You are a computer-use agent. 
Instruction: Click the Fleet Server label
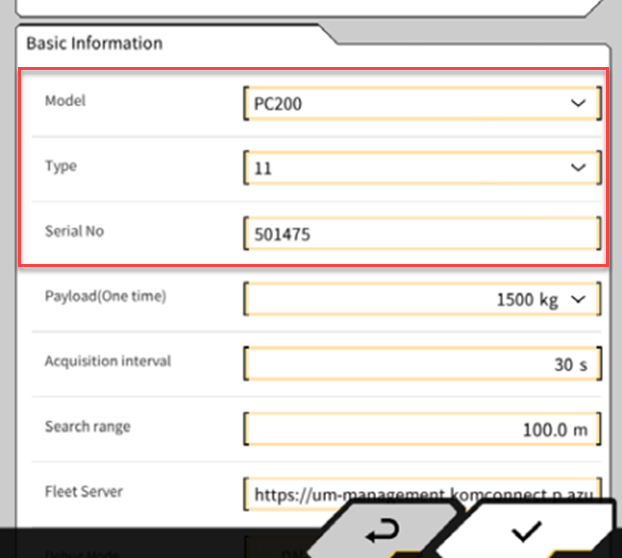click(x=84, y=492)
